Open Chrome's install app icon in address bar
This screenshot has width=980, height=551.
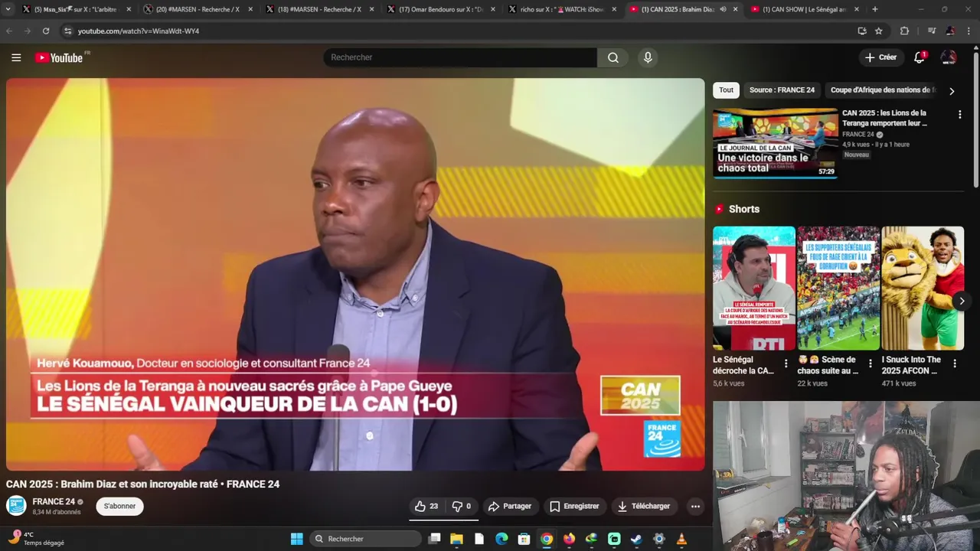pyautogui.click(x=862, y=31)
